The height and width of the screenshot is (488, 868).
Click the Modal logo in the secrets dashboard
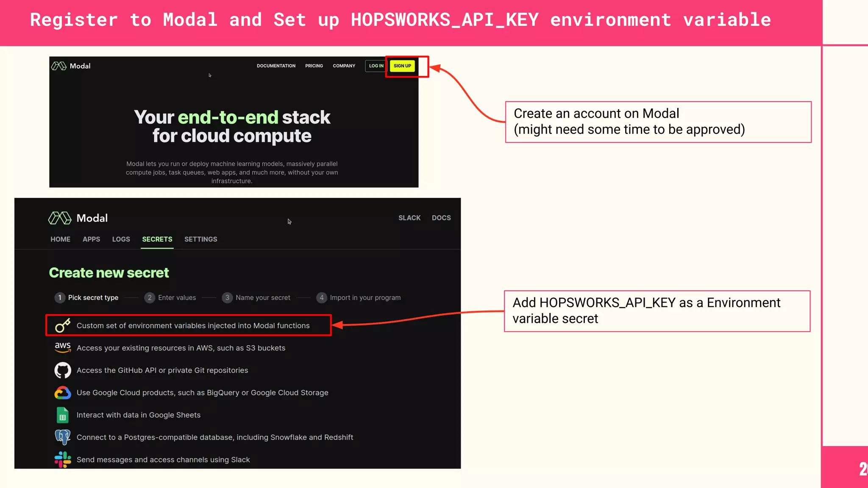tap(78, 218)
